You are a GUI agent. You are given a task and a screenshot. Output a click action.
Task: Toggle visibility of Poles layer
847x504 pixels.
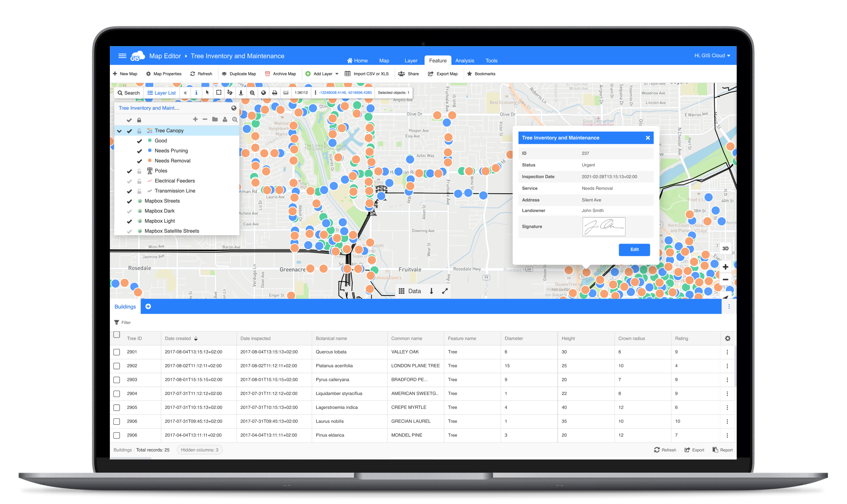[x=128, y=170]
